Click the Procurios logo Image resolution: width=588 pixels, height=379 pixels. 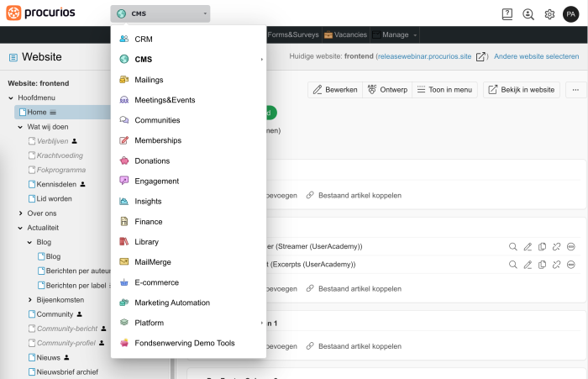coord(40,13)
